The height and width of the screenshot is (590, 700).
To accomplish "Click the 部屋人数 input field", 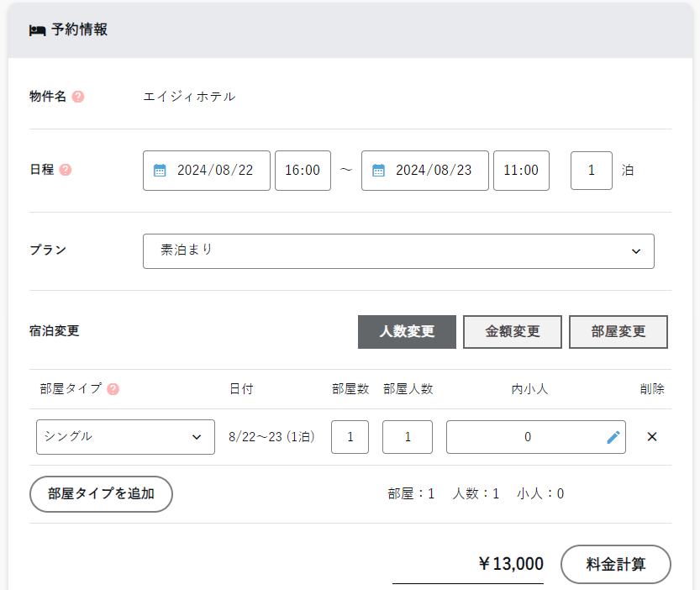I will [x=408, y=437].
